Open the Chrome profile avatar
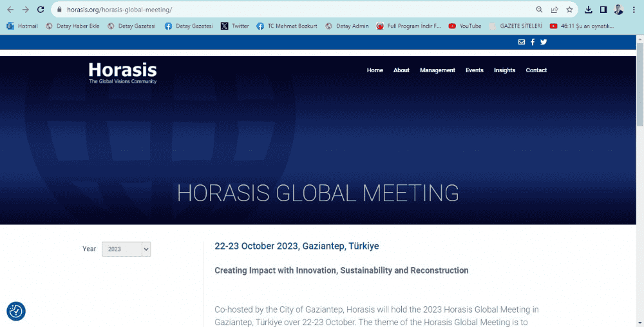Viewport: 644px width, 327px height. [618, 10]
